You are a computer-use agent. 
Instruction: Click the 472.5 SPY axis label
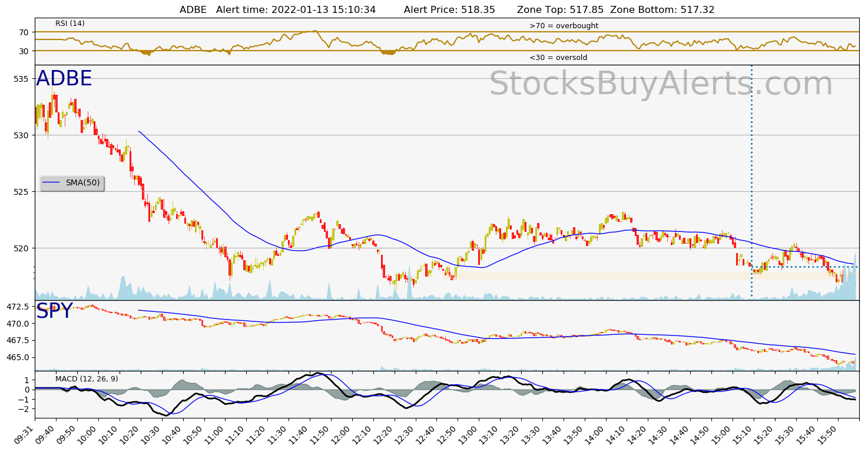pos(19,307)
